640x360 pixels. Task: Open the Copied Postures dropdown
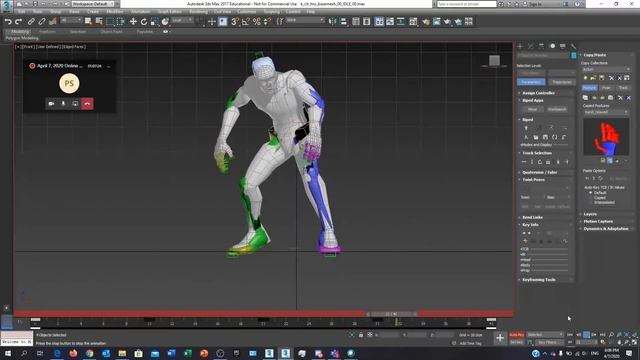[x=606, y=112]
